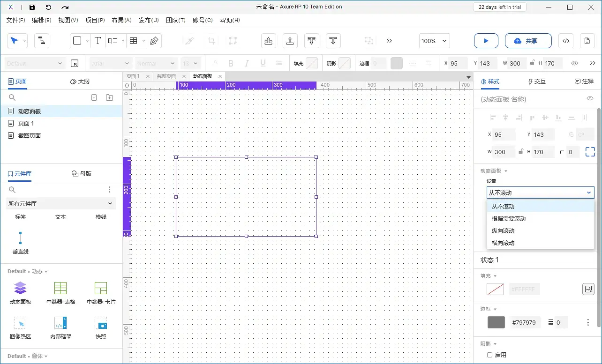602x364 pixels.
Task: Pick the 动态面板 dynamic panel widget
Action: click(20, 292)
